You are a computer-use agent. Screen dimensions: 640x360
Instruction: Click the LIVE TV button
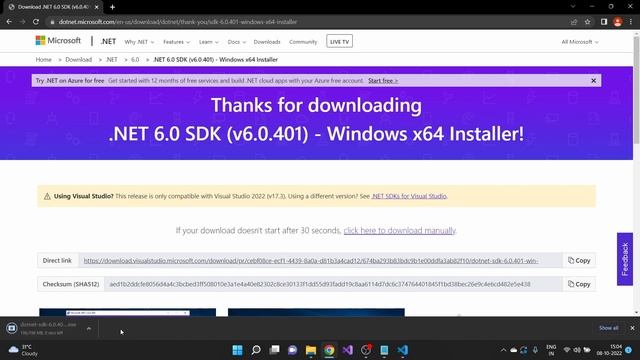339,42
